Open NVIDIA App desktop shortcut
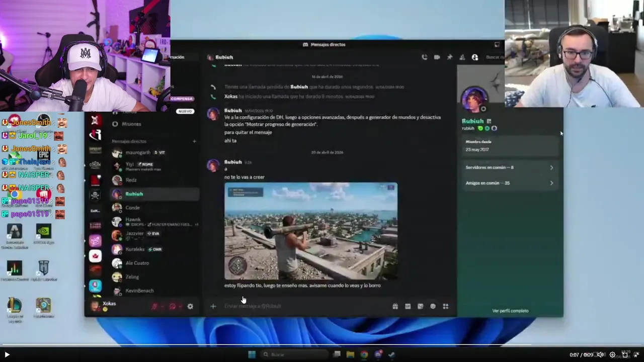This screenshot has height=362, width=644. click(43, 235)
